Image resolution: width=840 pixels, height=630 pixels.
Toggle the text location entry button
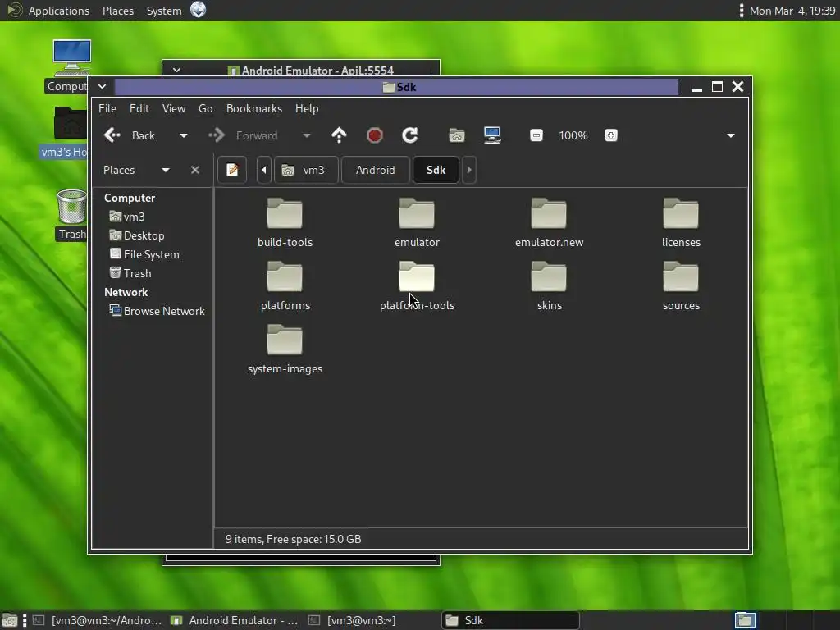pos(232,170)
